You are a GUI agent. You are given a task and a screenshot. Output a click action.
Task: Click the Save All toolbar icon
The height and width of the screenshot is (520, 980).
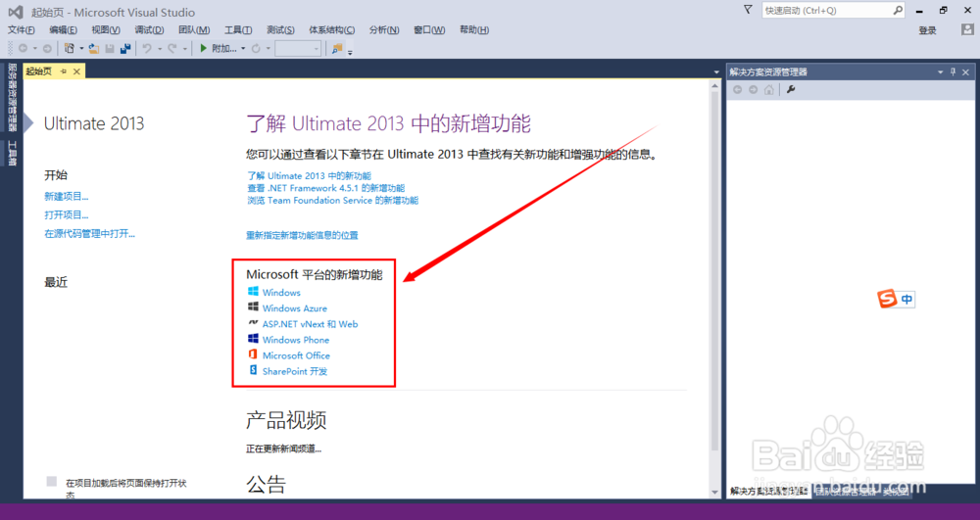125,48
